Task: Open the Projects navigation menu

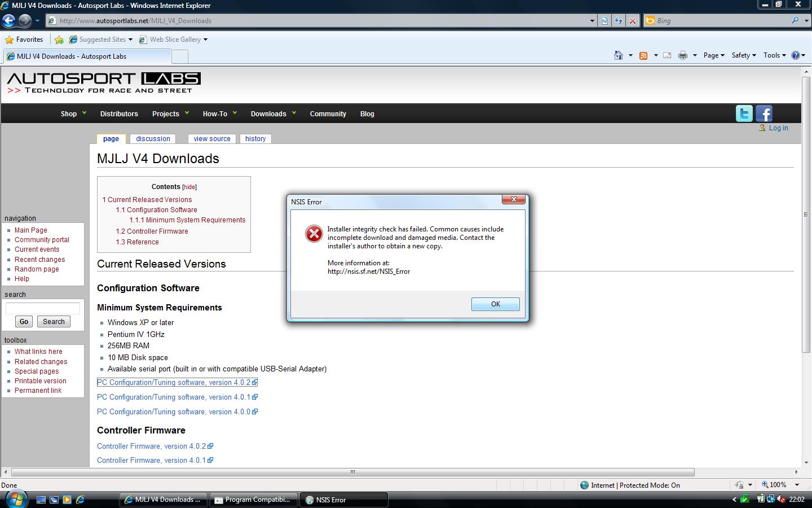Action: tap(170, 113)
